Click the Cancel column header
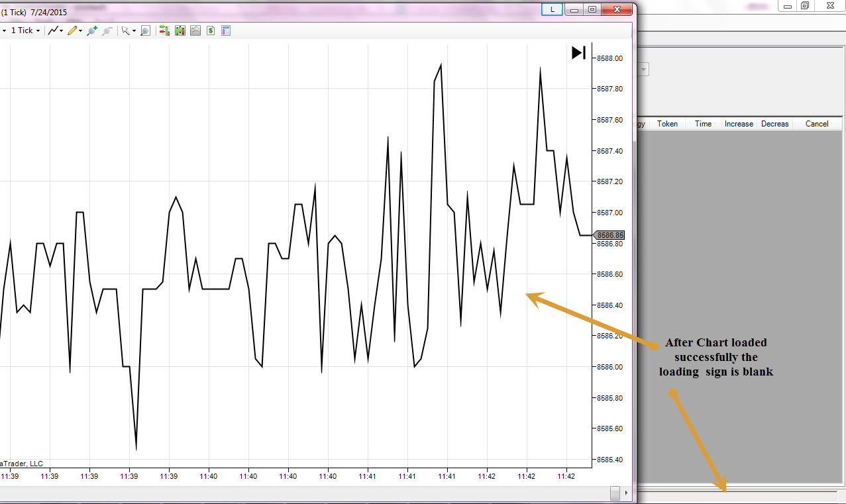Screen dimensions: 846x504 [x=817, y=124]
